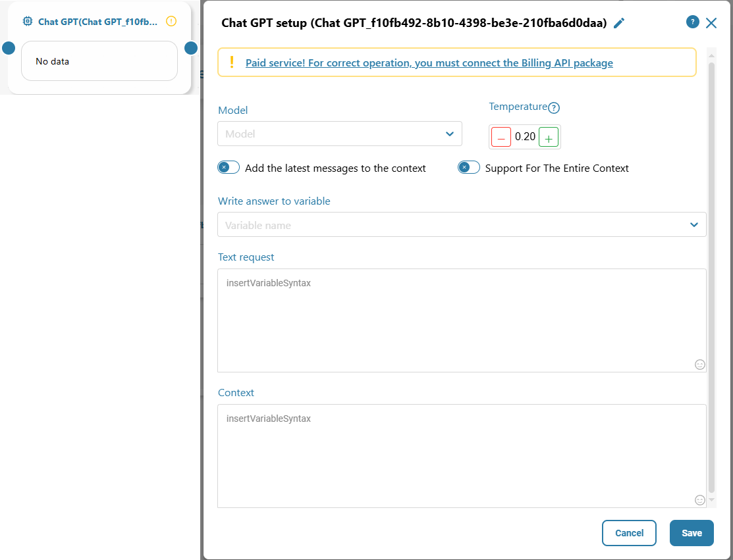Click the Save button
Image resolution: width=733 pixels, height=560 pixels.
pyautogui.click(x=692, y=533)
